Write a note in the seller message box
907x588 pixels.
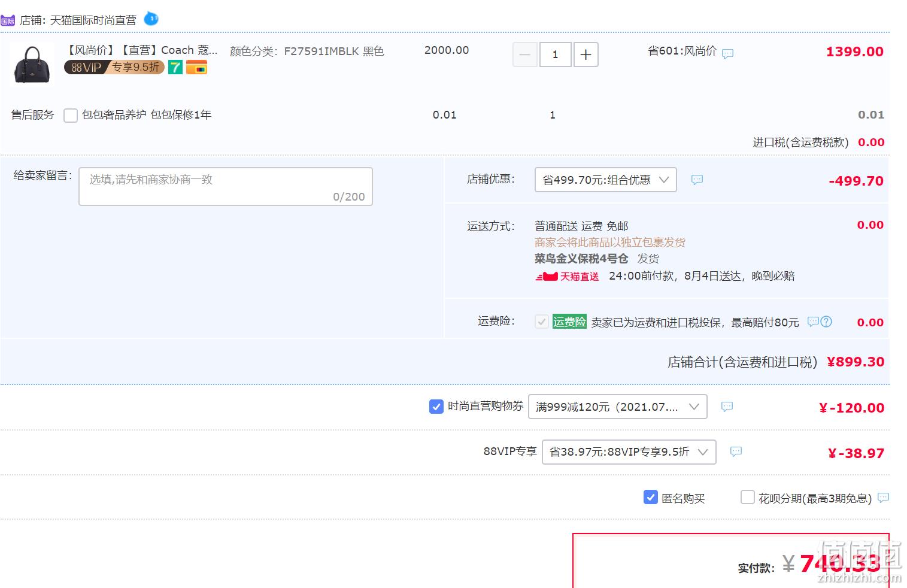pos(226,186)
